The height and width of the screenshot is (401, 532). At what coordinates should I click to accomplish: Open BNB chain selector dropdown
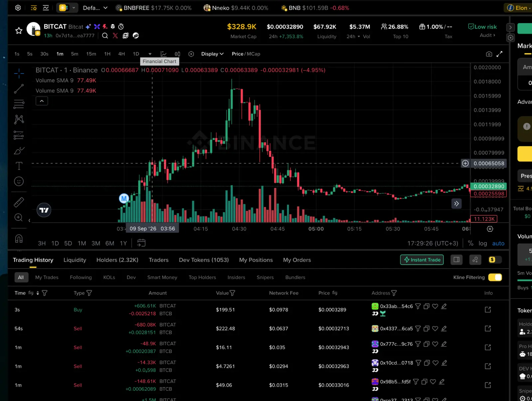point(67,8)
